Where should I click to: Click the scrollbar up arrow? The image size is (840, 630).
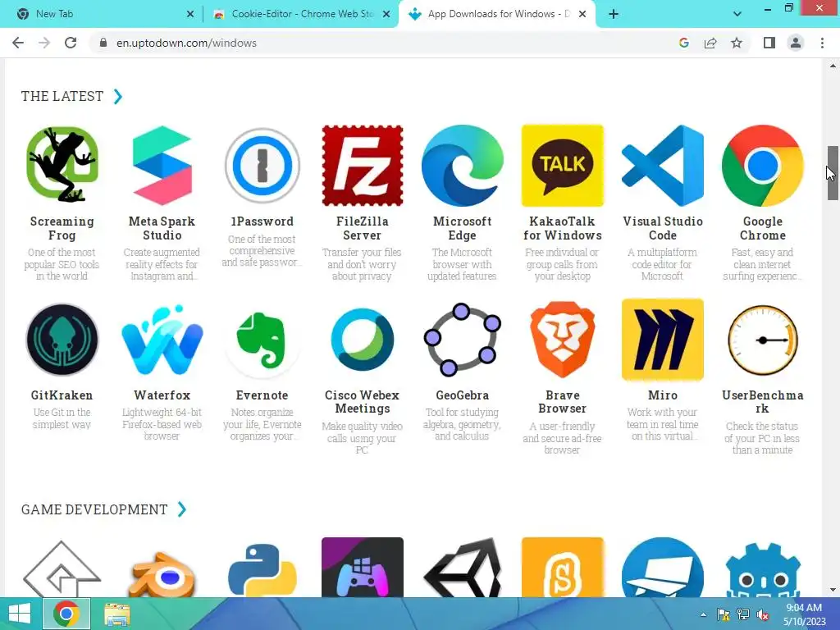[833, 66]
